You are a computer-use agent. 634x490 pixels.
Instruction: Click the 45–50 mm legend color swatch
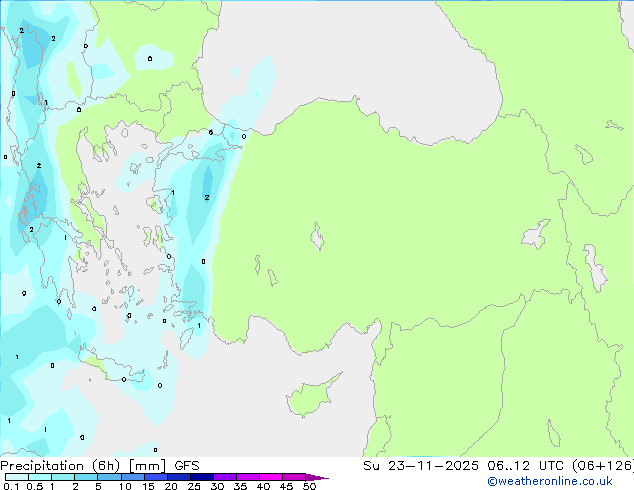click(294, 477)
